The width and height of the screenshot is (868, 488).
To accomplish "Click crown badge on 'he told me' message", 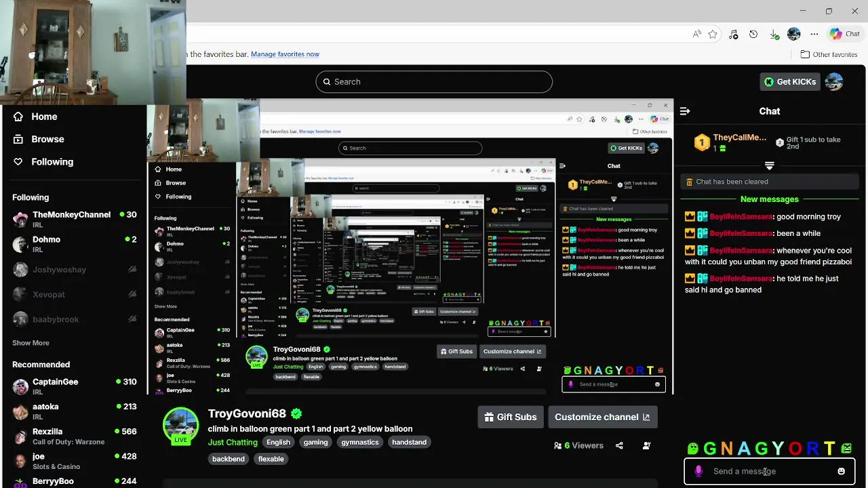I will [690, 279].
